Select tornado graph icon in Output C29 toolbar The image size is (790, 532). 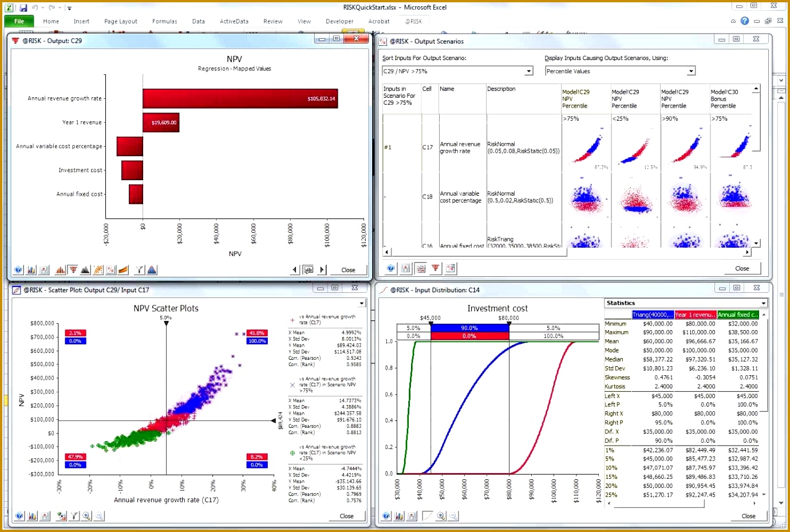[x=73, y=269]
